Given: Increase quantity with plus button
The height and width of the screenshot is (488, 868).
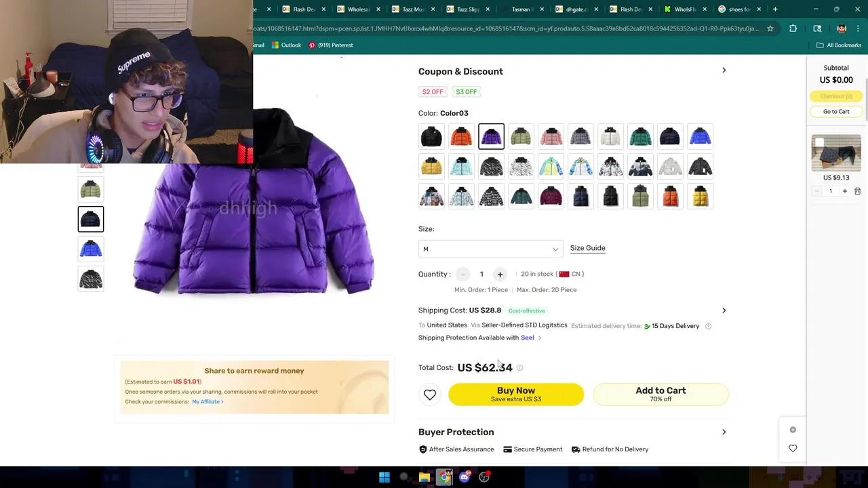Looking at the screenshot, I should [500, 274].
